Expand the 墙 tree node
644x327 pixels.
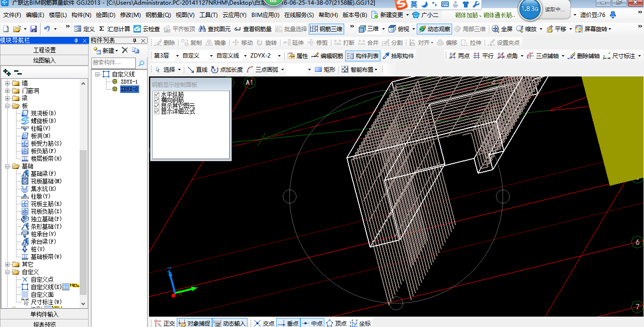point(8,83)
